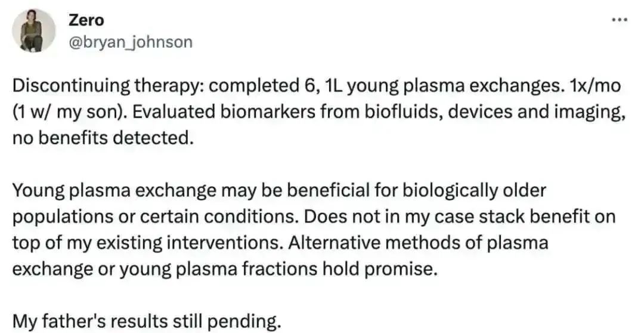Open Zero's profile avatar picture
Image resolution: width=644 pixels, height=333 pixels.
tap(33, 31)
